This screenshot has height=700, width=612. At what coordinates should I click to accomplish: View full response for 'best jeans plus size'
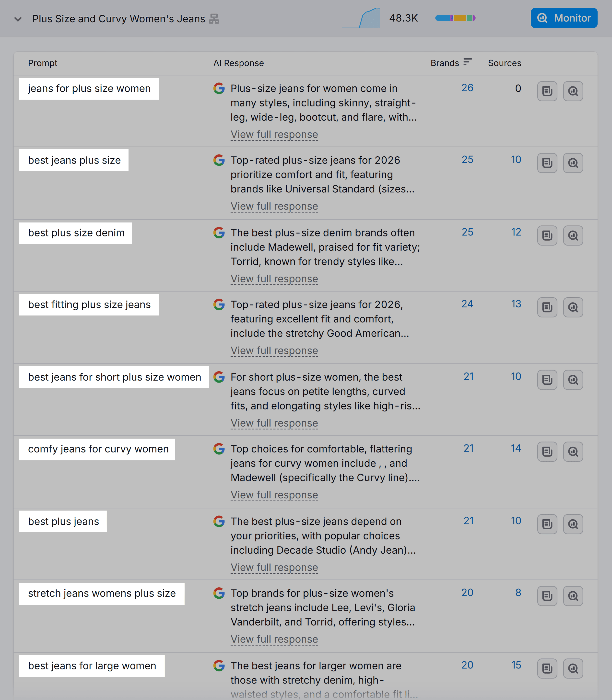coord(274,206)
